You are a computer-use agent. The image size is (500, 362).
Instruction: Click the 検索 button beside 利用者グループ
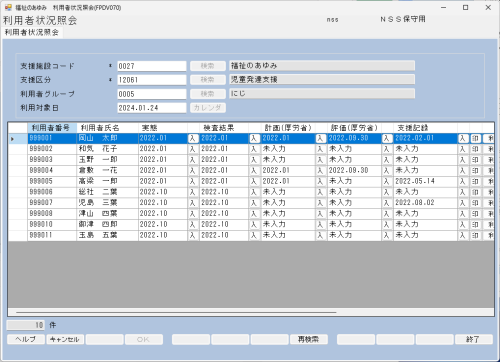pos(208,94)
